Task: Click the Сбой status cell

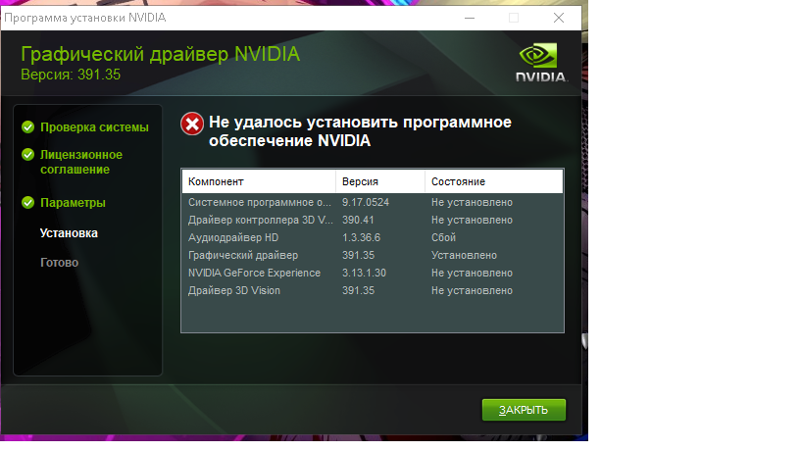Action: (443, 238)
